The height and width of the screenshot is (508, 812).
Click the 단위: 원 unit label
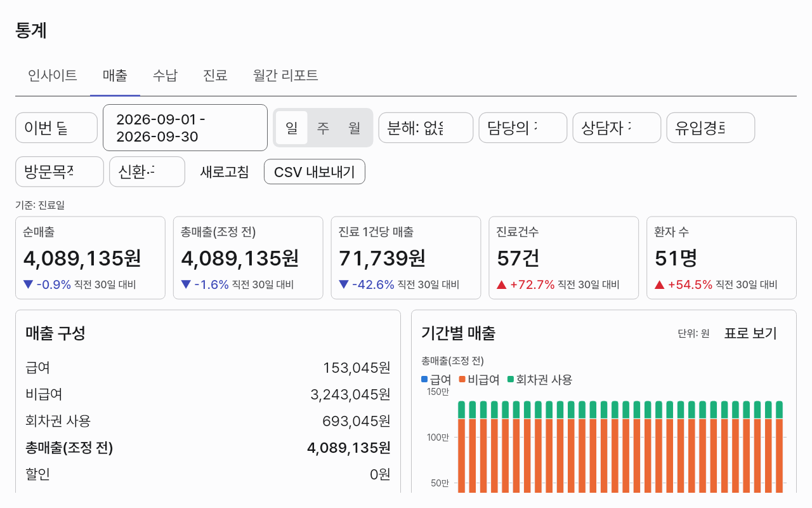pyautogui.click(x=693, y=333)
